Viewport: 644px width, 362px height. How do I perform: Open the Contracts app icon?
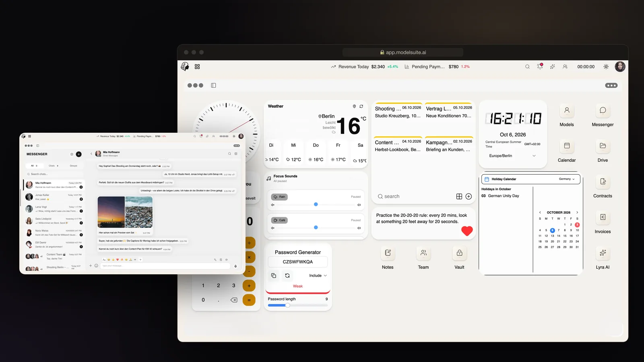pyautogui.click(x=603, y=182)
